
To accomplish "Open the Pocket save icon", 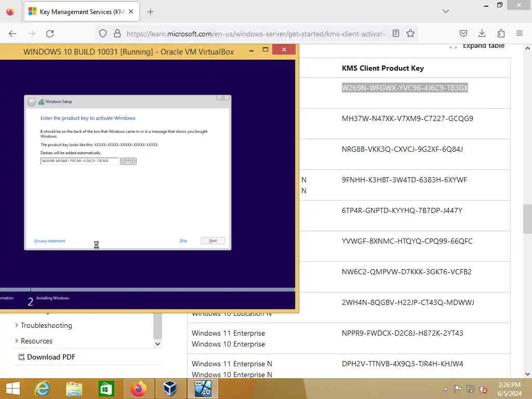I will pyautogui.click(x=463, y=33).
